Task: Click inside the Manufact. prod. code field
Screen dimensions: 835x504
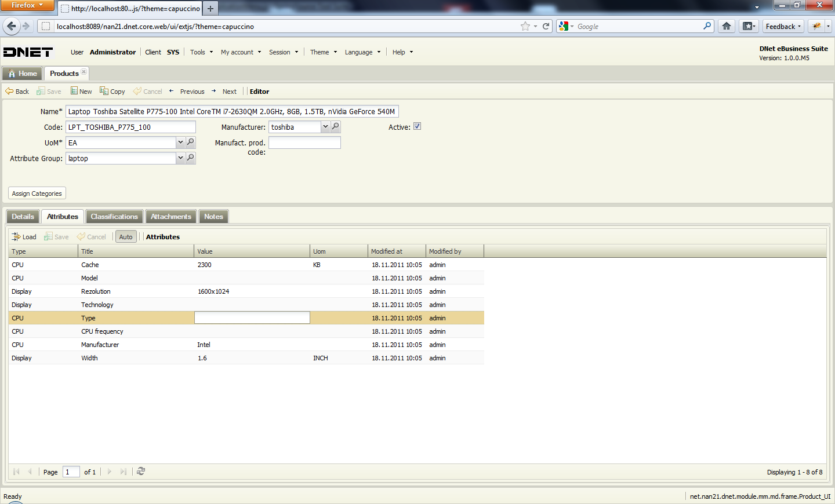Action: pos(304,142)
